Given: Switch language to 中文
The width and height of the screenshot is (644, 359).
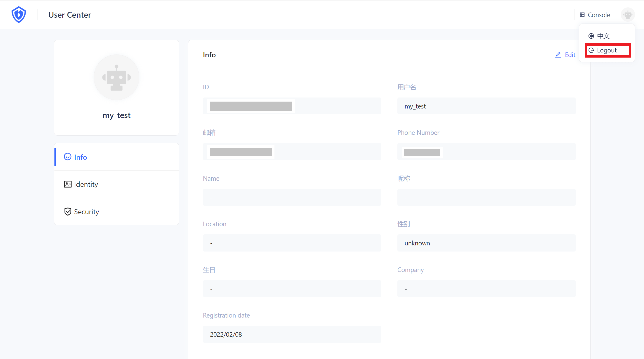Looking at the screenshot, I should point(603,36).
